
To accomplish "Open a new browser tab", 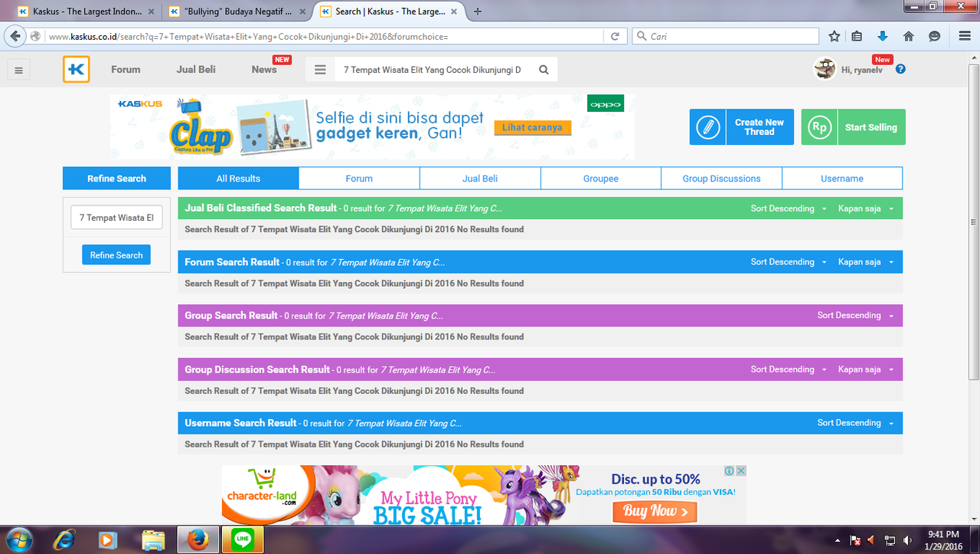I will (478, 11).
